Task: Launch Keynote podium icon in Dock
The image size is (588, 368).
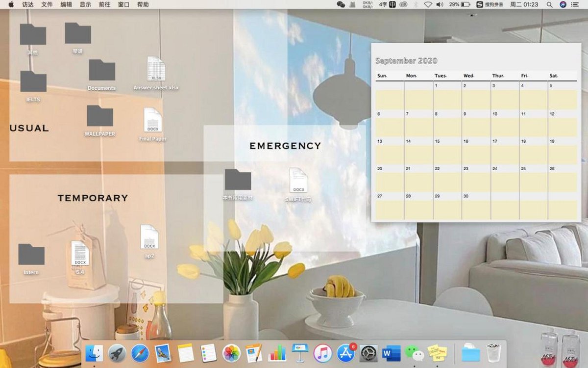Action: click(x=299, y=353)
